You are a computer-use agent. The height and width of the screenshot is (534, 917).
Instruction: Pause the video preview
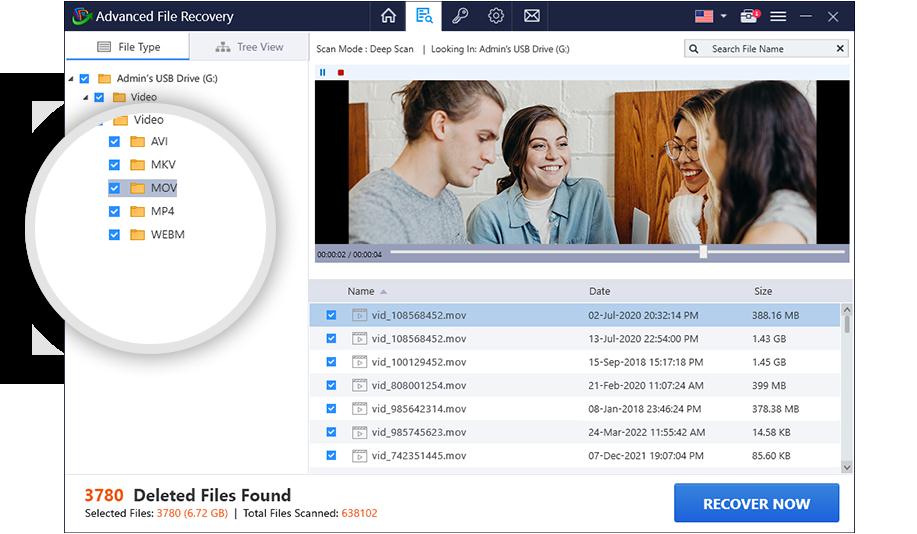click(x=323, y=72)
